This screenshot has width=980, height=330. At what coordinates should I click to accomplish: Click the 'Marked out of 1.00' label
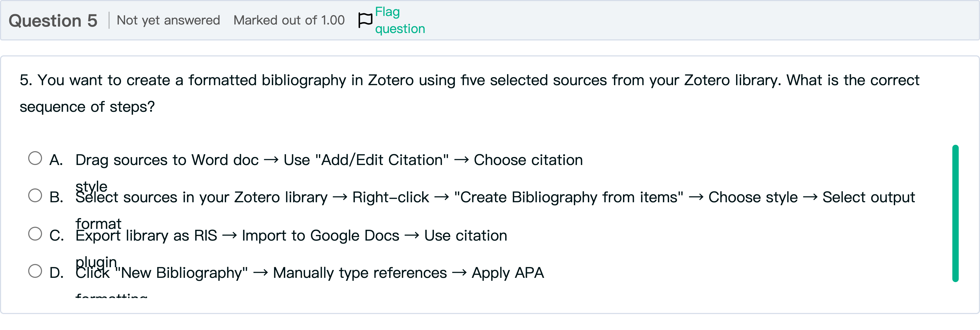tap(289, 20)
